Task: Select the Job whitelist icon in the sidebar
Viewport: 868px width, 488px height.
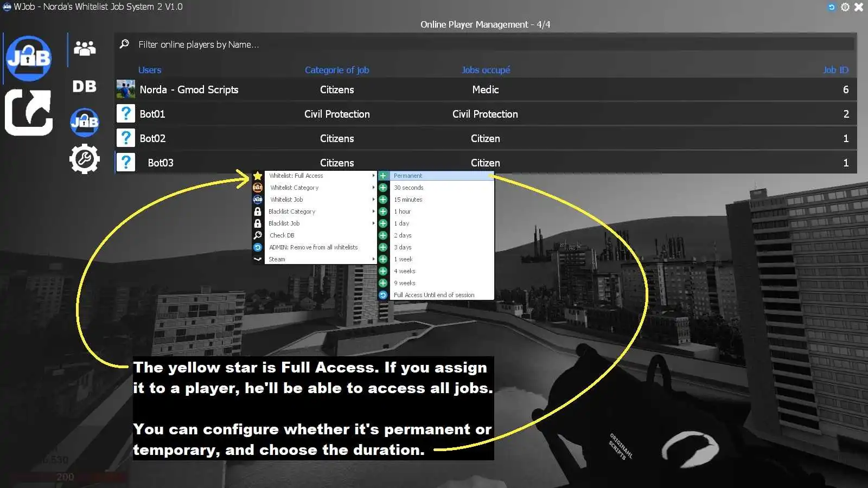Action: point(84,122)
